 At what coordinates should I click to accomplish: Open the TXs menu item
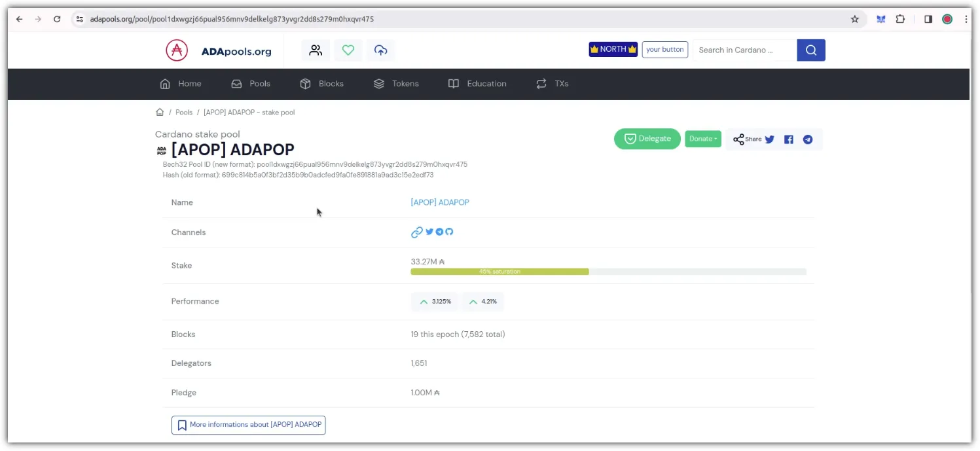pyautogui.click(x=552, y=84)
